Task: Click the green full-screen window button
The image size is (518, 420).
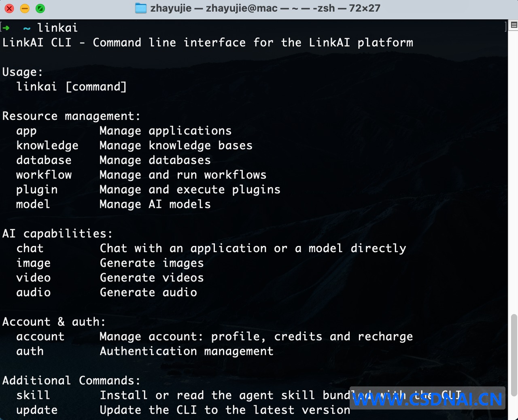Action: pos(40,8)
